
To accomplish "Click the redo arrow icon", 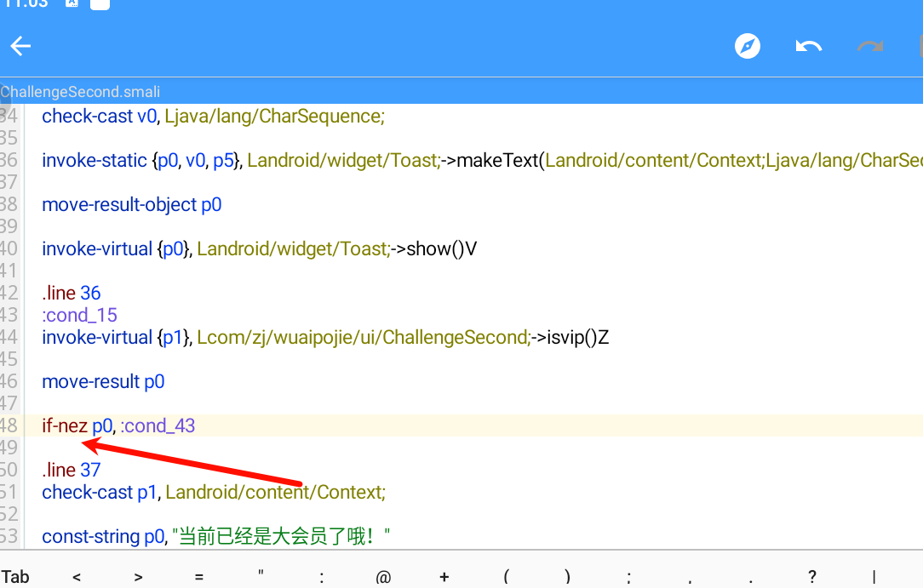I will click(869, 46).
